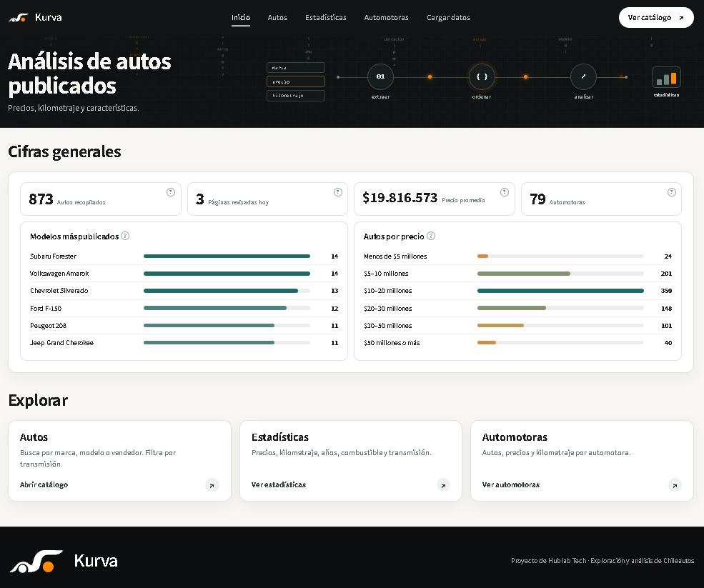Select the $5–10 millones label
This screenshot has width=704, height=588.
click(386, 274)
